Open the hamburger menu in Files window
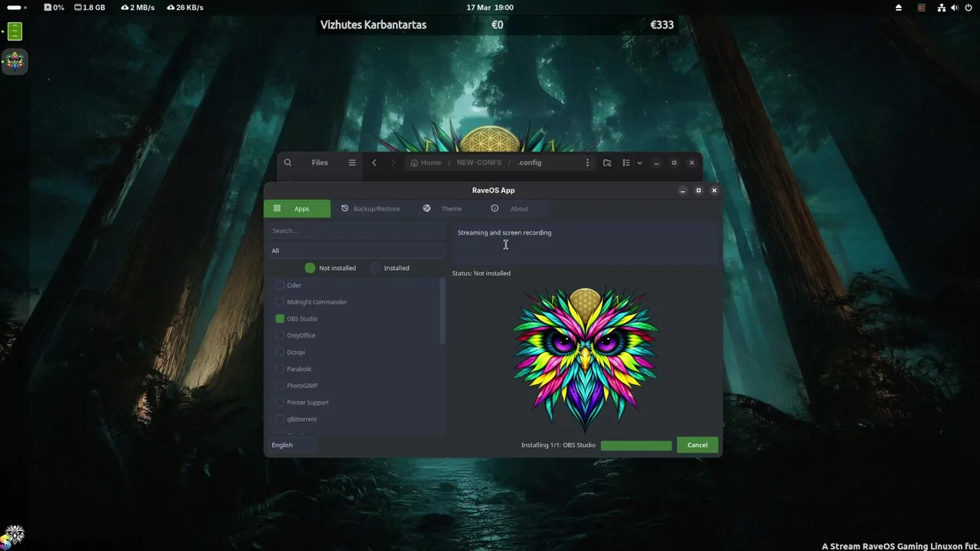980x551 pixels. (x=352, y=162)
